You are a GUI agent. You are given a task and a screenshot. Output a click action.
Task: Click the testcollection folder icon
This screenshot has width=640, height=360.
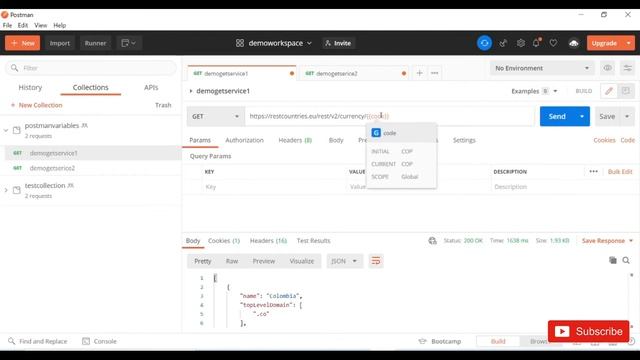[x=17, y=190]
